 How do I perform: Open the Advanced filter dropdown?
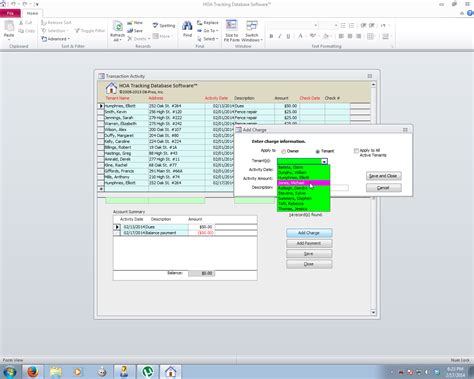[55, 39]
